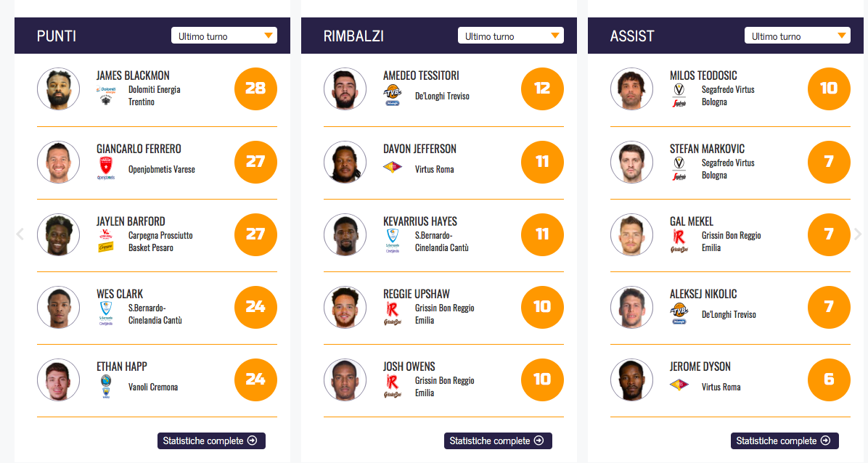Click the left carousel arrow
Screen dimensions: 868x463
(x=20, y=234)
